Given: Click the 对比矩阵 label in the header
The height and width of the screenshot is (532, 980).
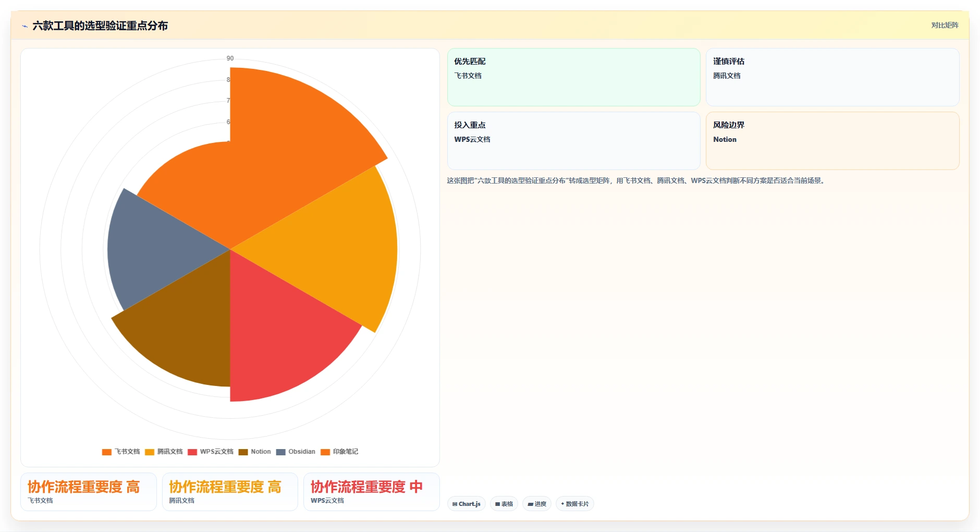Looking at the screenshot, I should (x=945, y=25).
